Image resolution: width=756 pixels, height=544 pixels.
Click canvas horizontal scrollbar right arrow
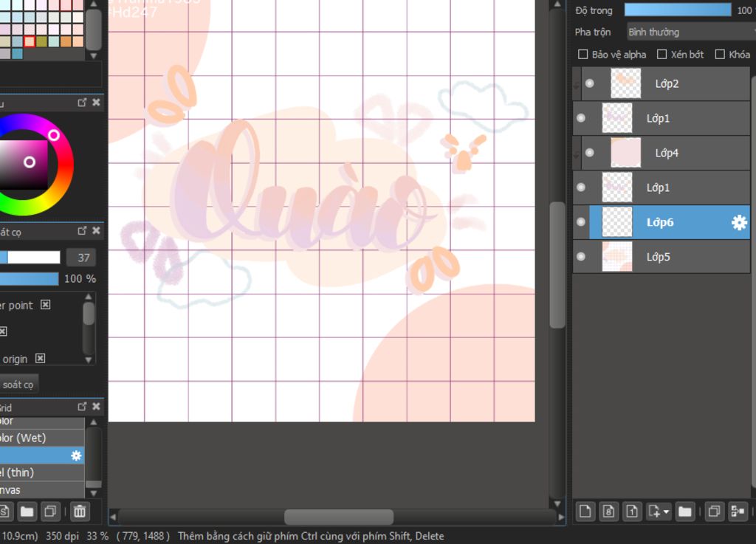[561, 517]
